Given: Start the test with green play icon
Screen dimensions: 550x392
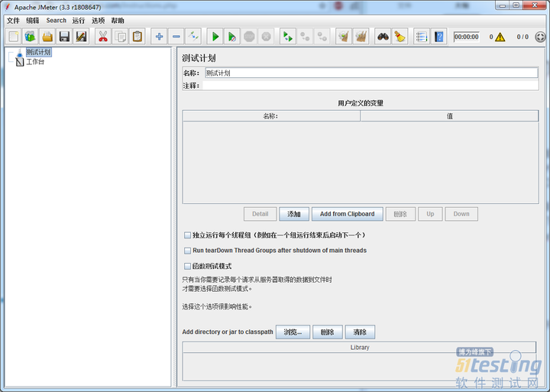Looking at the screenshot, I should [215, 37].
